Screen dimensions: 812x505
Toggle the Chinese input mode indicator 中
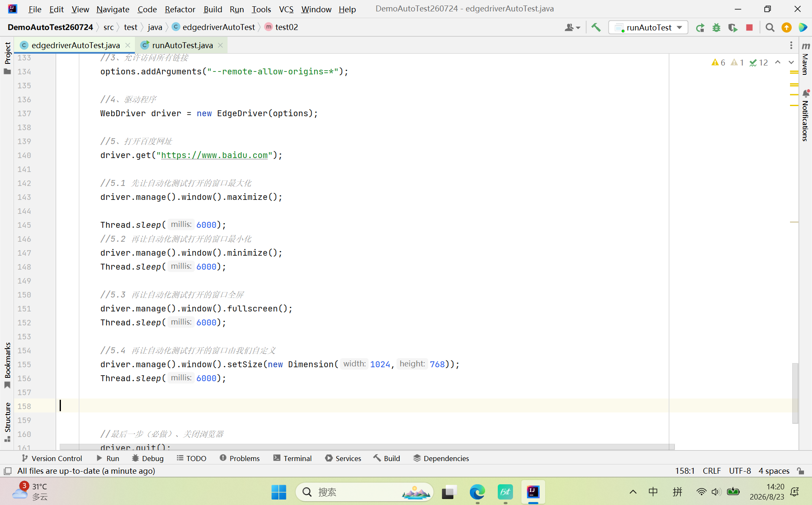(653, 492)
